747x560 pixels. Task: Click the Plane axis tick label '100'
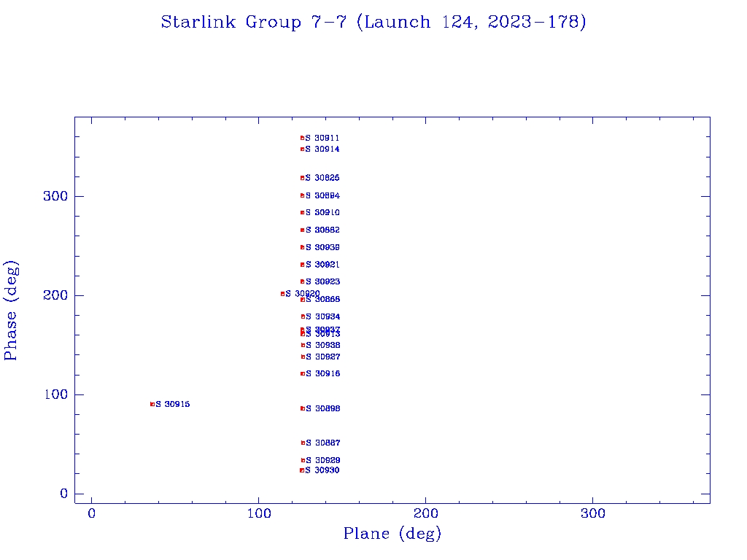pos(259,513)
